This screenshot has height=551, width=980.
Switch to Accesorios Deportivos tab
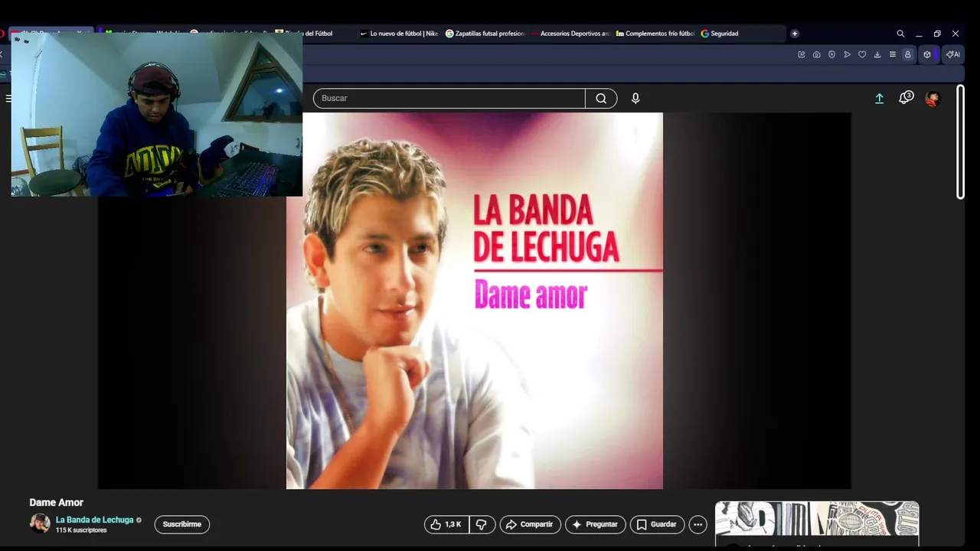[570, 34]
